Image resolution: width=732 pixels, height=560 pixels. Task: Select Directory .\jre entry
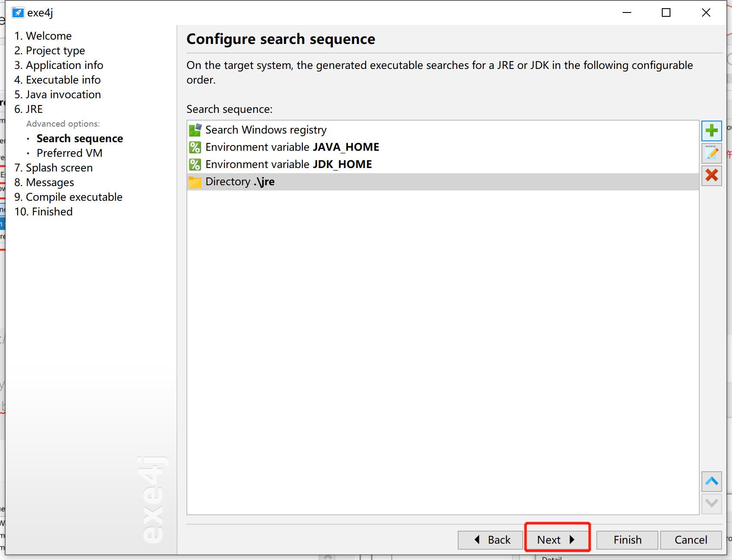pyautogui.click(x=443, y=182)
